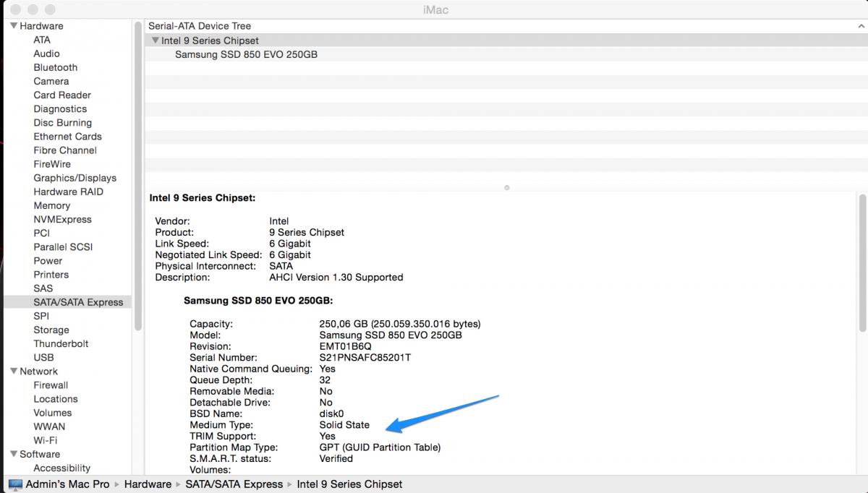Collapse the Intel 9 Series Chipset tree node
Screen dimensions: 868x493
tap(155, 40)
